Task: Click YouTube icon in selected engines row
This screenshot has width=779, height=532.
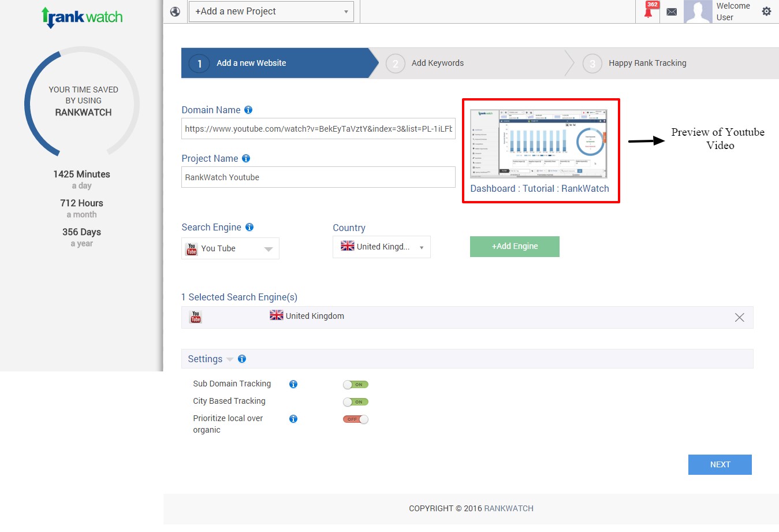Action: [x=196, y=317]
